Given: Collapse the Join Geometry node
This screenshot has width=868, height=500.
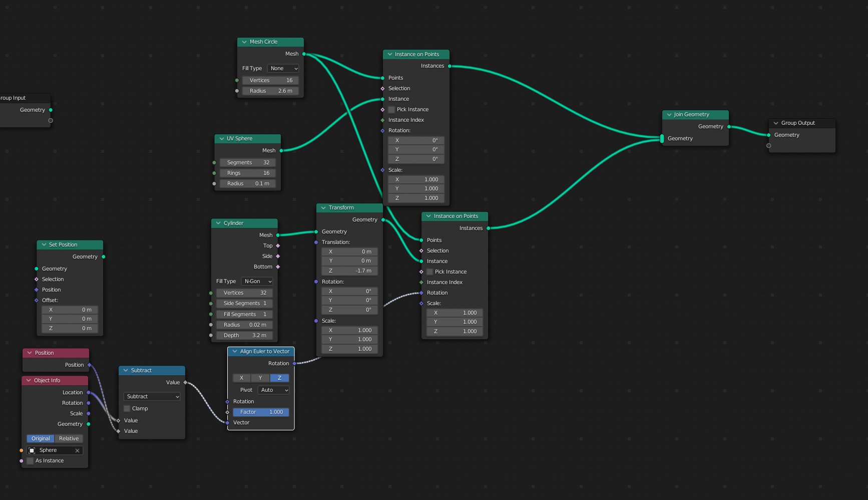Looking at the screenshot, I should tap(669, 115).
